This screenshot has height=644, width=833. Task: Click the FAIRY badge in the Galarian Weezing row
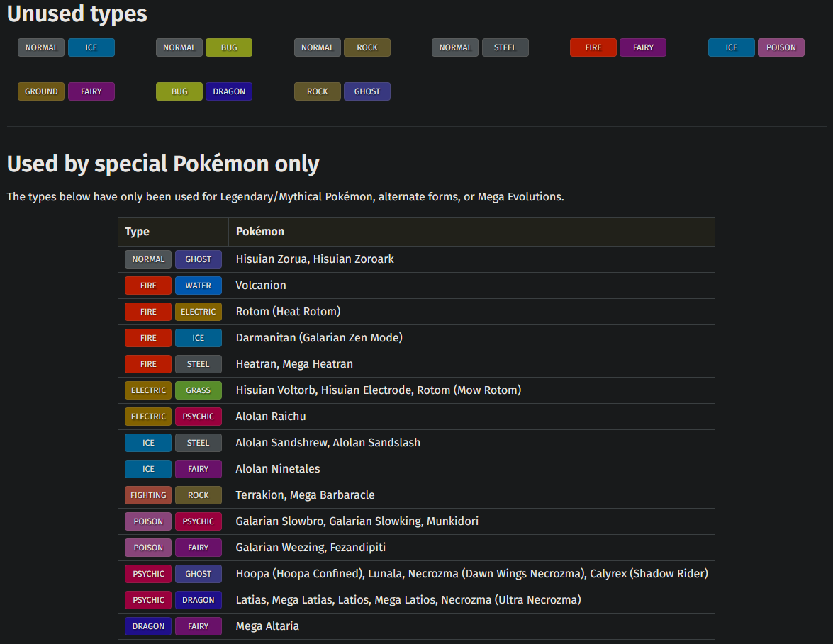coord(199,548)
